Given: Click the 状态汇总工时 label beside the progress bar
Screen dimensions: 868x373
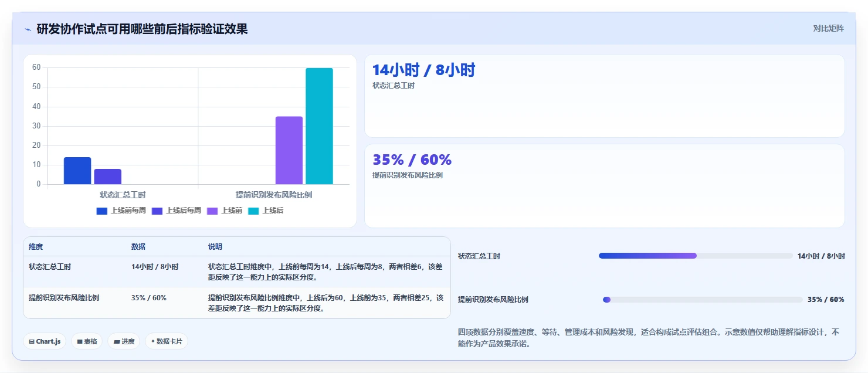Looking at the screenshot, I should click(x=479, y=256).
